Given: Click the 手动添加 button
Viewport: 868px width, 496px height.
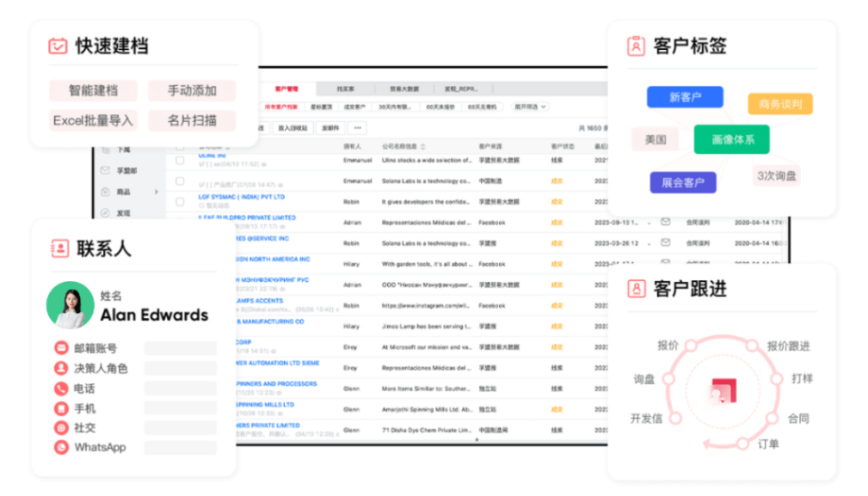Looking at the screenshot, I should pos(192,90).
